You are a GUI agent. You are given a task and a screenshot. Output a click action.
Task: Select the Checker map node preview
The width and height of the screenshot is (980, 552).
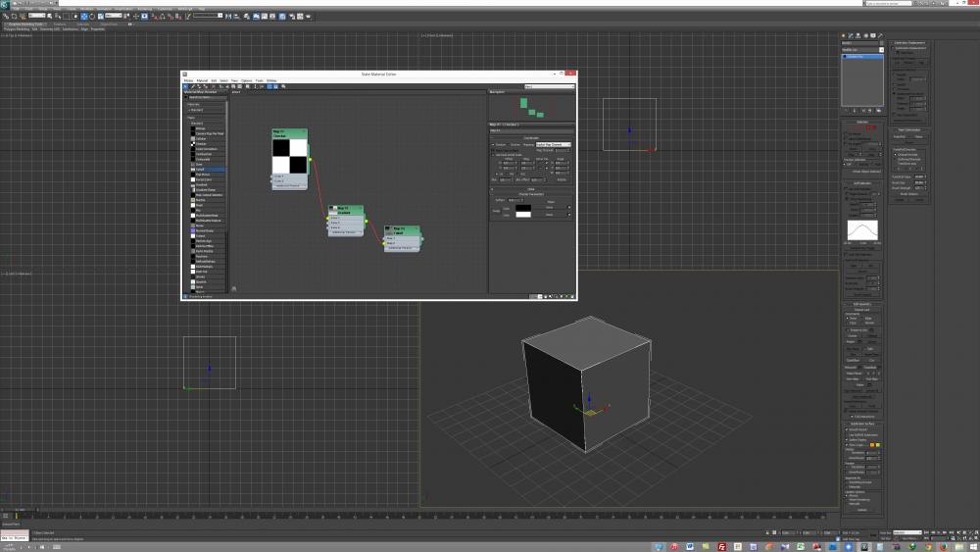(290, 156)
